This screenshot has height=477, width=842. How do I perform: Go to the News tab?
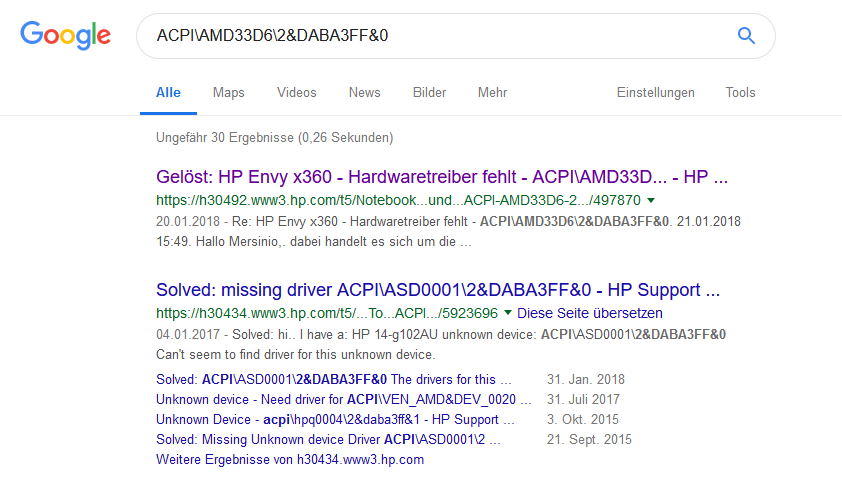pyautogui.click(x=365, y=92)
